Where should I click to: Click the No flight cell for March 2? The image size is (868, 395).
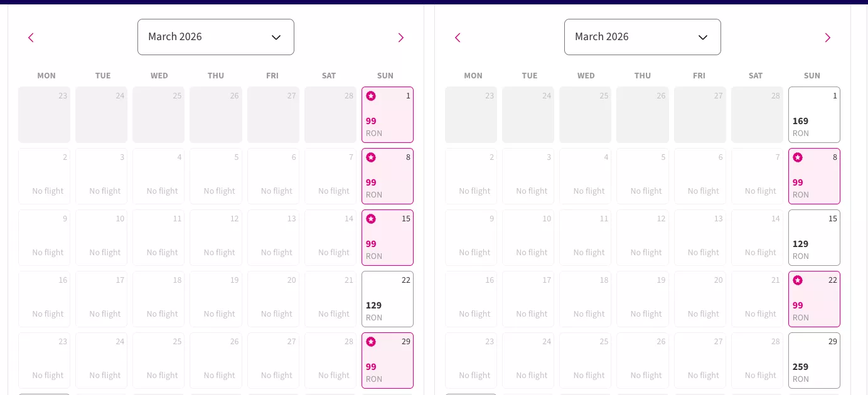[44, 176]
